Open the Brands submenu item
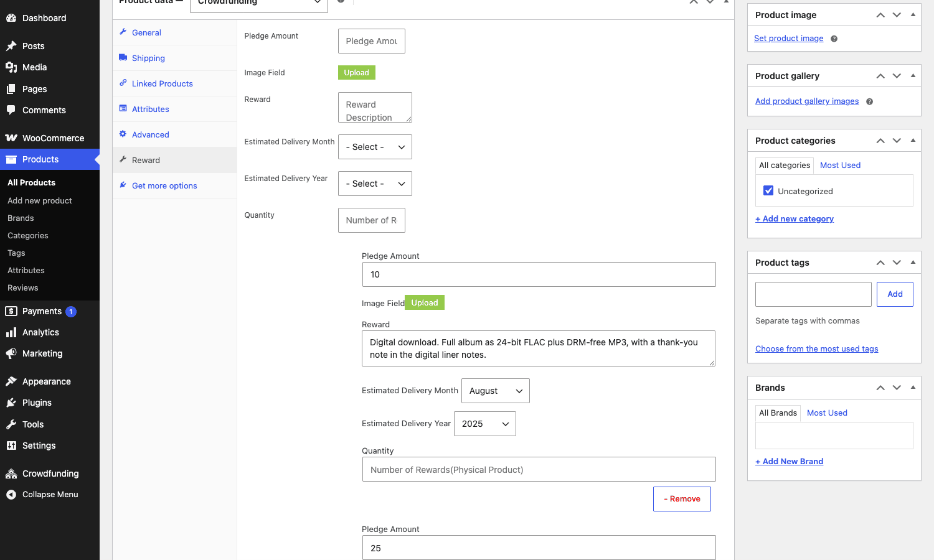This screenshot has width=934, height=560. (x=21, y=218)
